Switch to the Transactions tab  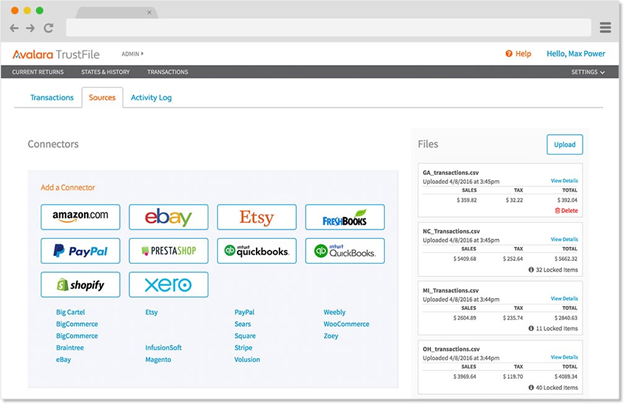pos(52,98)
